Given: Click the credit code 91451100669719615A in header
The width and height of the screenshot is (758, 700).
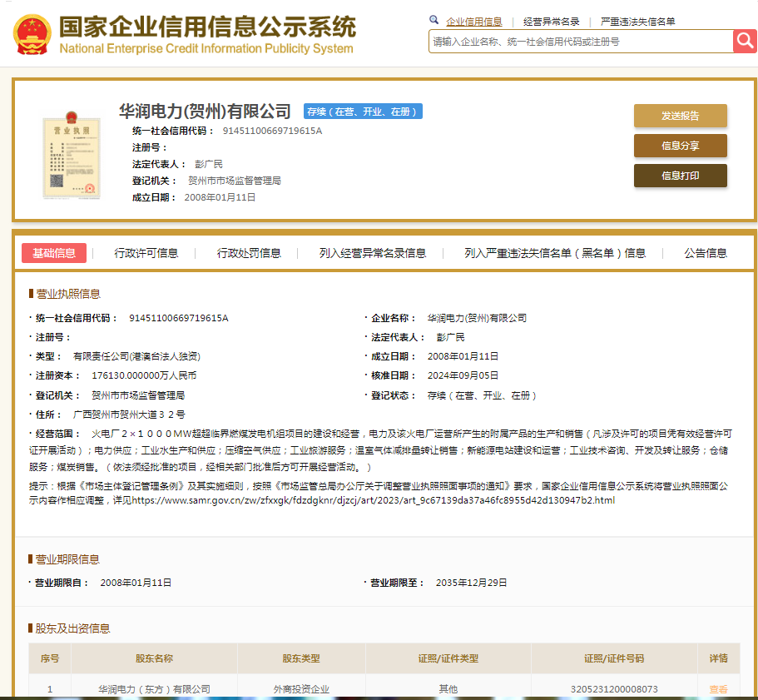Looking at the screenshot, I should tap(272, 131).
